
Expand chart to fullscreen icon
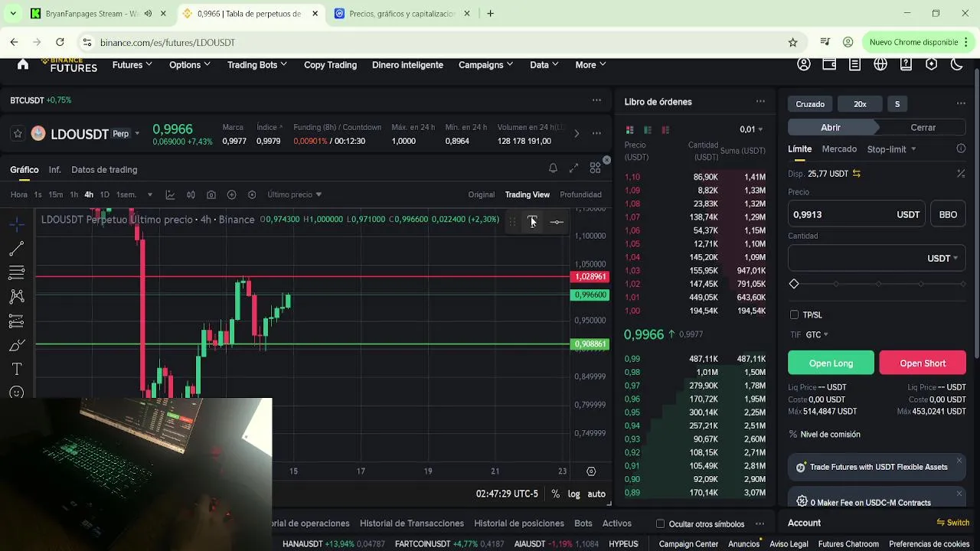click(573, 168)
